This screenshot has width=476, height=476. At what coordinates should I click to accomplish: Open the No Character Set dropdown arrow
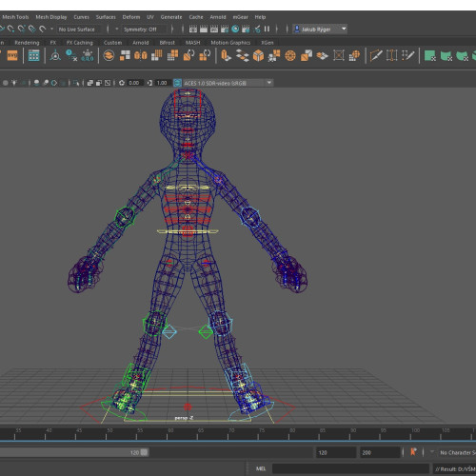point(432,452)
